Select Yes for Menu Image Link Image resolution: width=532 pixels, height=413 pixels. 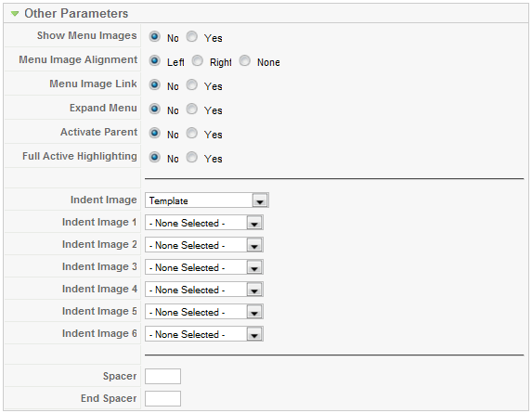click(191, 84)
